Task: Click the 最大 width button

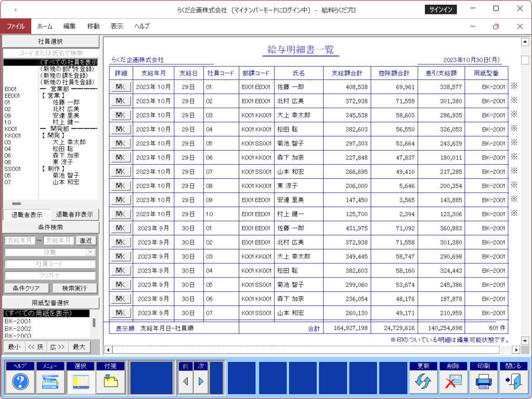Action: coord(79,347)
